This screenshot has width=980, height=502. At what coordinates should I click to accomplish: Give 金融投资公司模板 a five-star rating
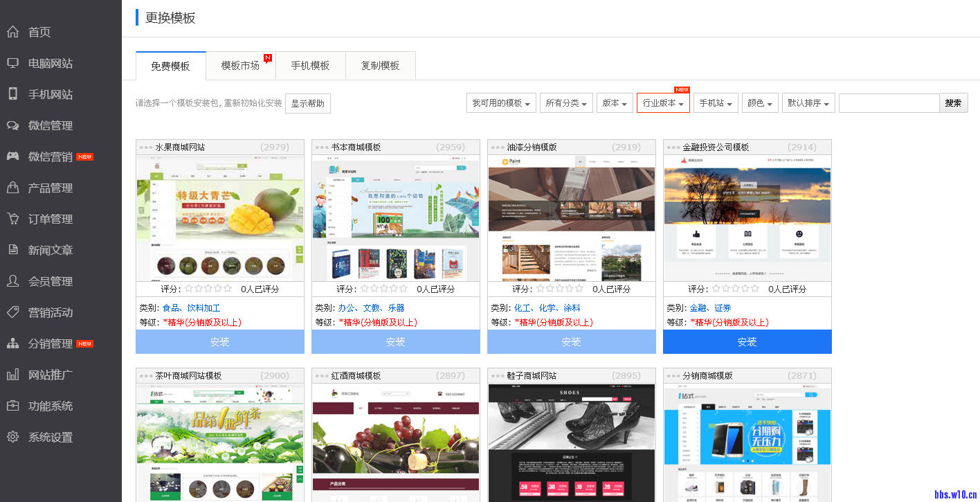coord(754,289)
